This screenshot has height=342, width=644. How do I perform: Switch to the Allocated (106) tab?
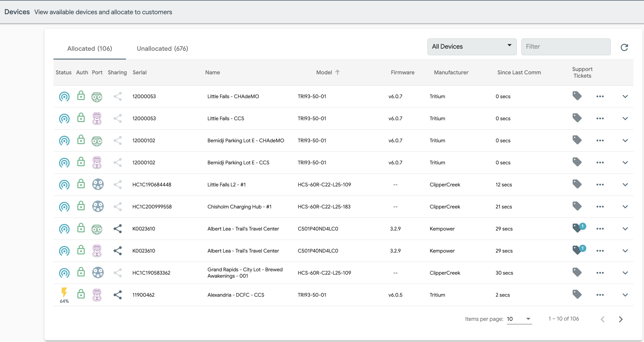click(x=90, y=48)
